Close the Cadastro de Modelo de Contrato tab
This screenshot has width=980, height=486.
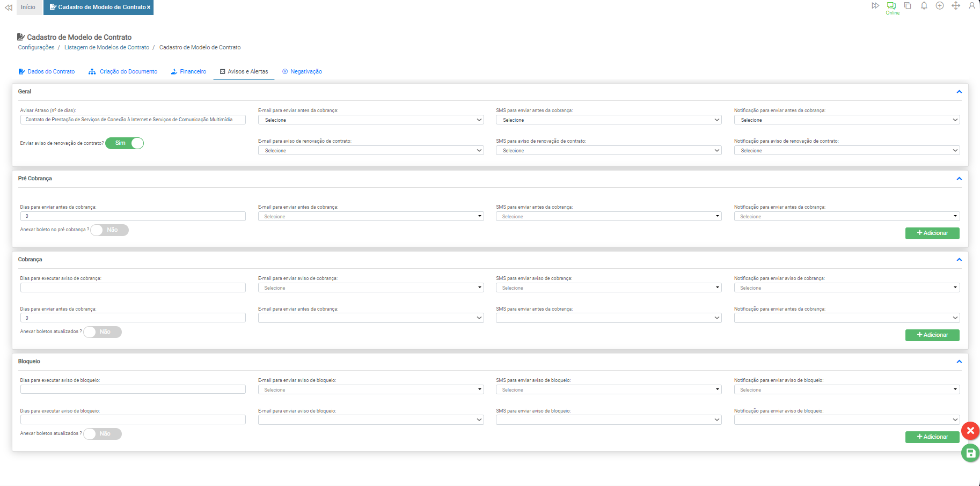click(149, 8)
